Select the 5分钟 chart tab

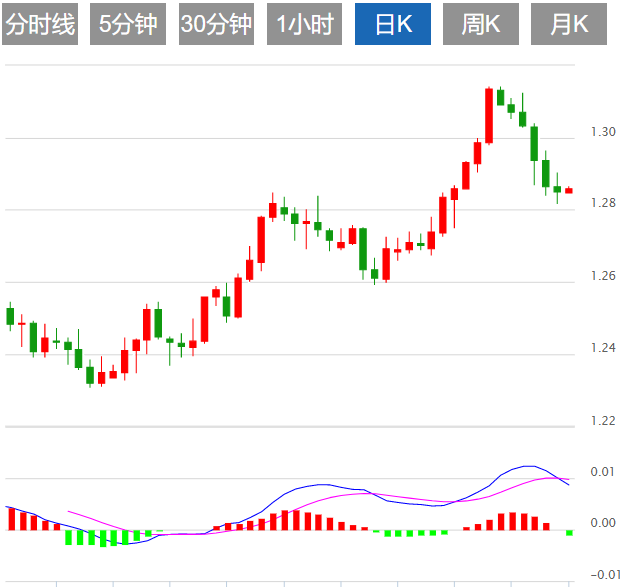click(128, 24)
